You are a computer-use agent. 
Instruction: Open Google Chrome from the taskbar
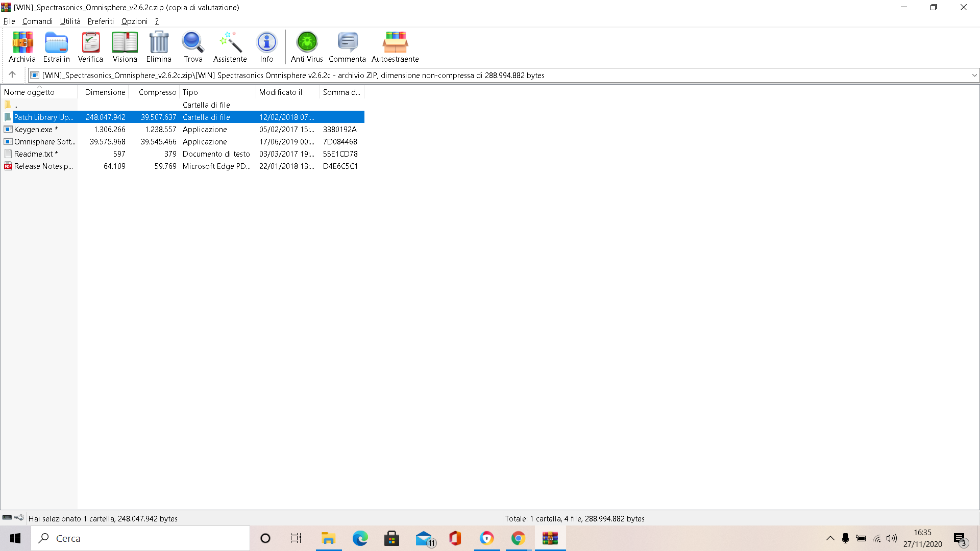coord(518,538)
